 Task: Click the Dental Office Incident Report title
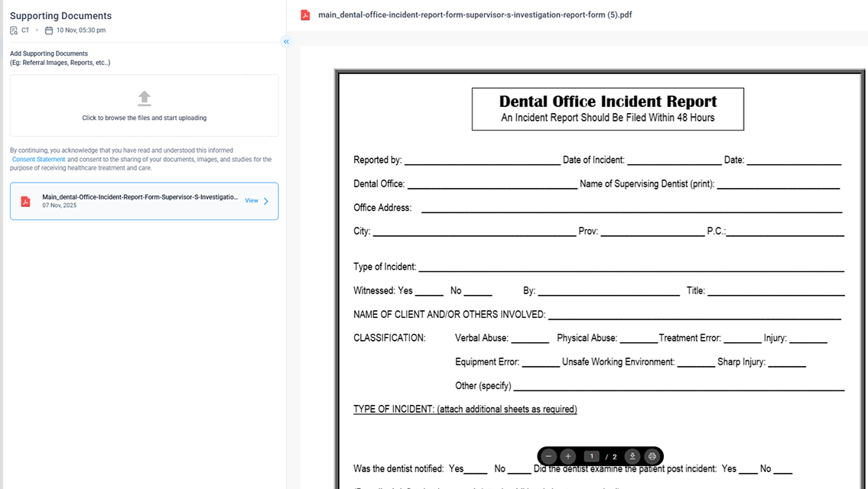click(607, 102)
